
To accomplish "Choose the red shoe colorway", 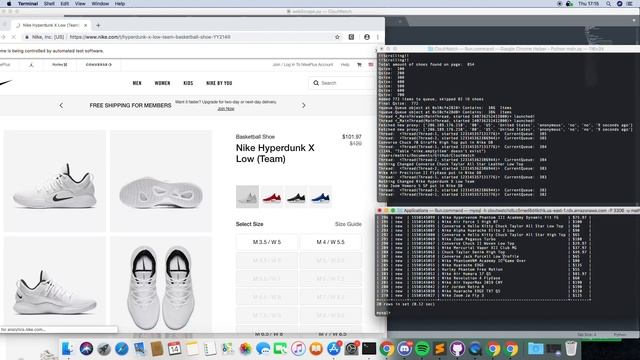I will [272, 197].
